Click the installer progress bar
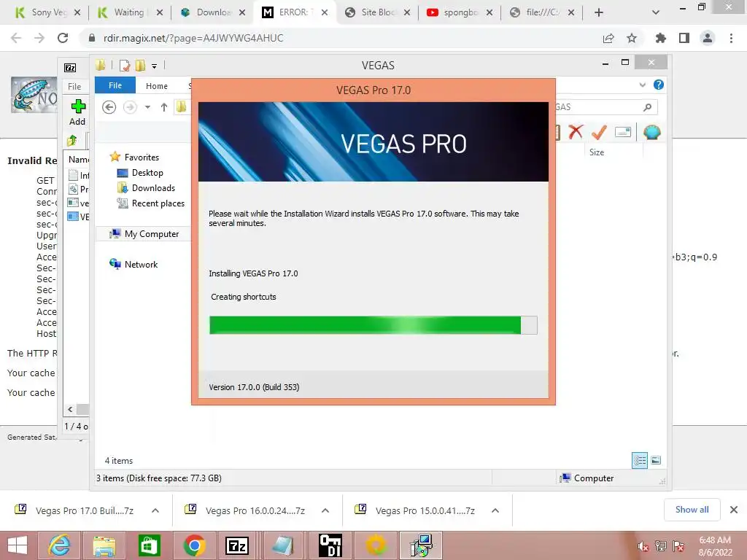 click(373, 325)
